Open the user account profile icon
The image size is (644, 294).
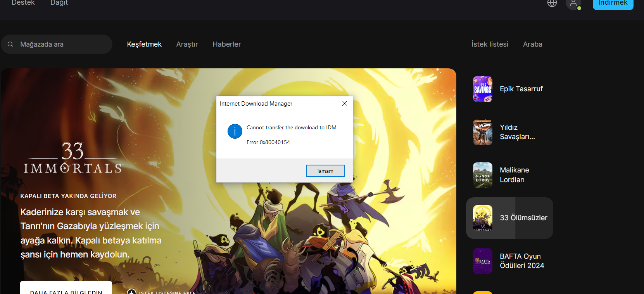573,4
